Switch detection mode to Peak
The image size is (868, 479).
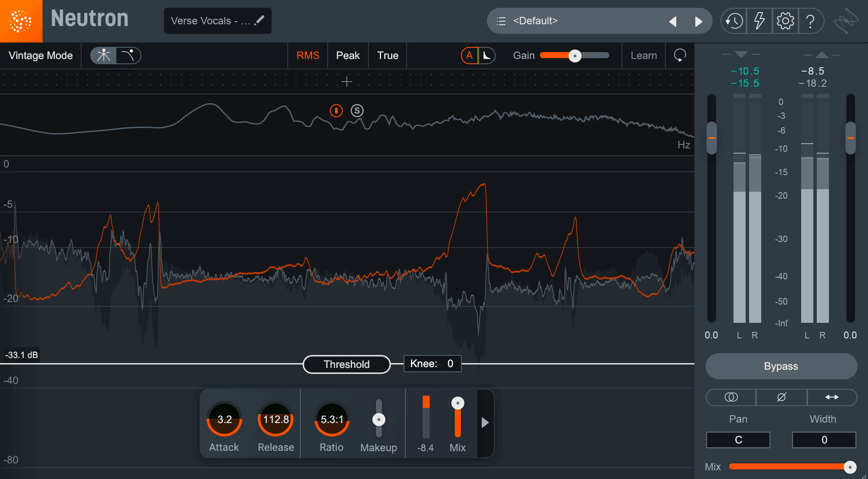pyautogui.click(x=348, y=56)
